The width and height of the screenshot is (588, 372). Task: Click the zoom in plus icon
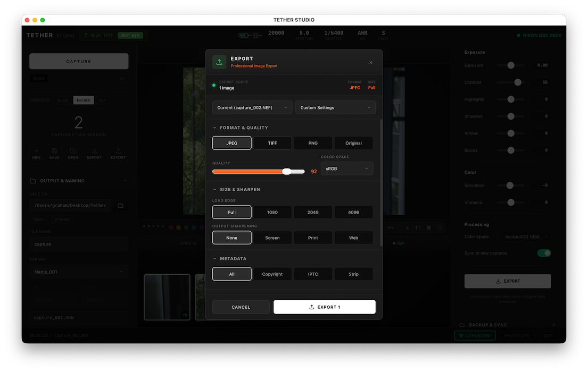[x=407, y=228]
